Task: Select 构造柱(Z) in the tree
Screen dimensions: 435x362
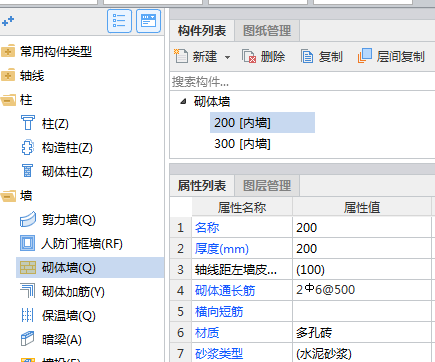Action: 67,148
